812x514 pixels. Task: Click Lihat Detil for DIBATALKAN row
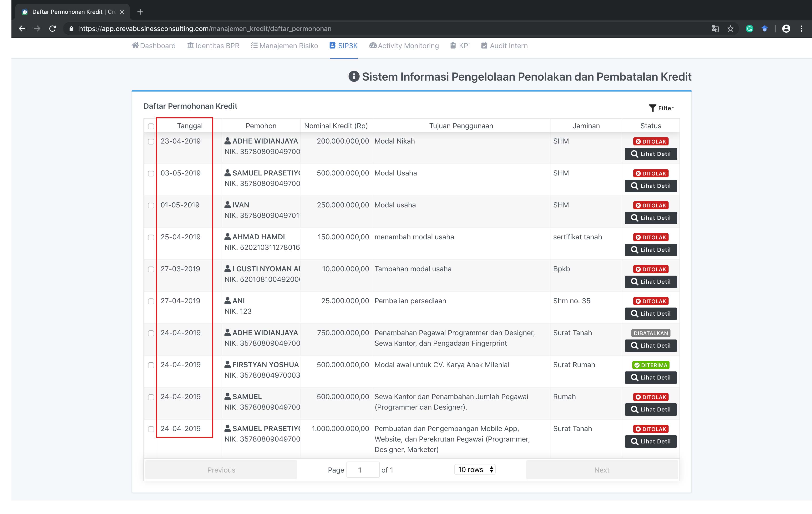[650, 346]
